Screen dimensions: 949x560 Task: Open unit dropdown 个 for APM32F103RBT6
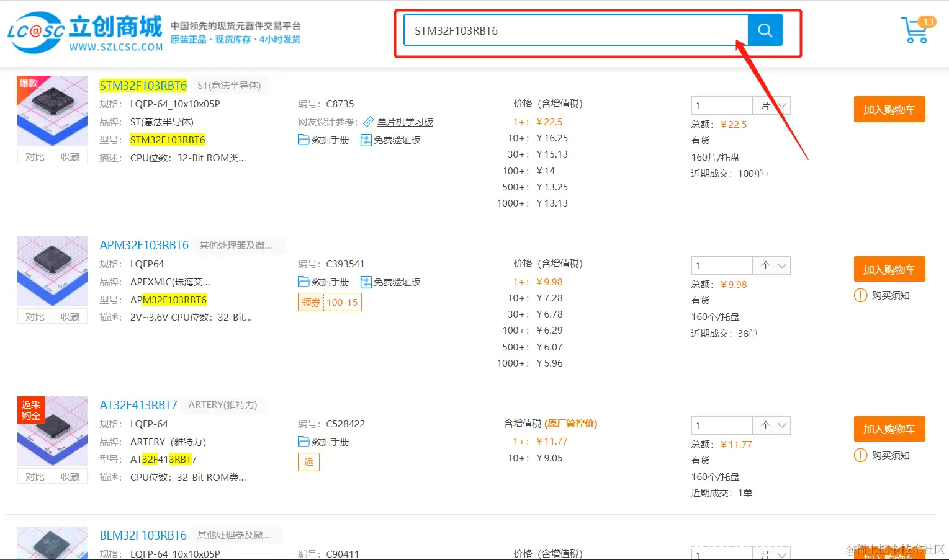pos(771,266)
